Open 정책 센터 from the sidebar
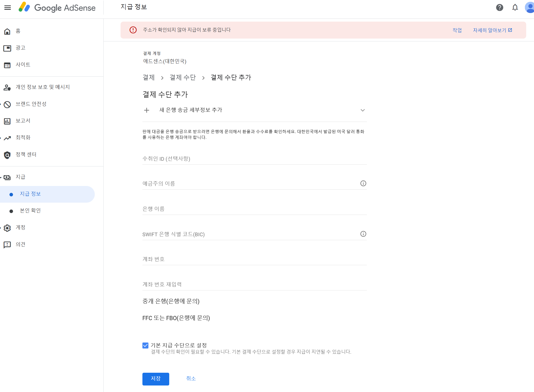This screenshot has height=392, width=534. coord(26,154)
